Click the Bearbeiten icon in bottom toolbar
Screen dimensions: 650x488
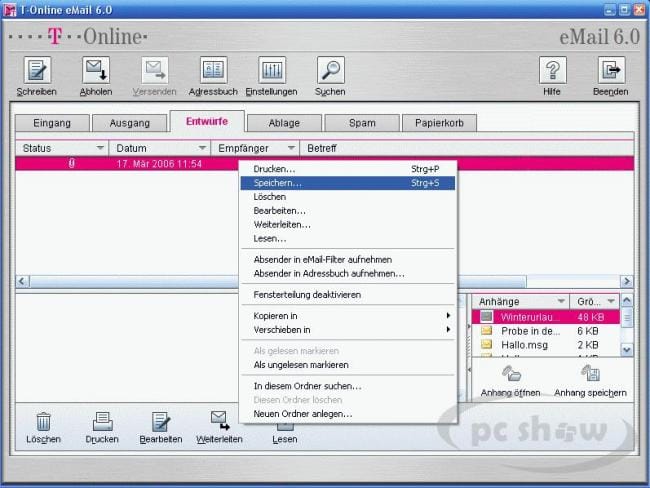coord(160,422)
